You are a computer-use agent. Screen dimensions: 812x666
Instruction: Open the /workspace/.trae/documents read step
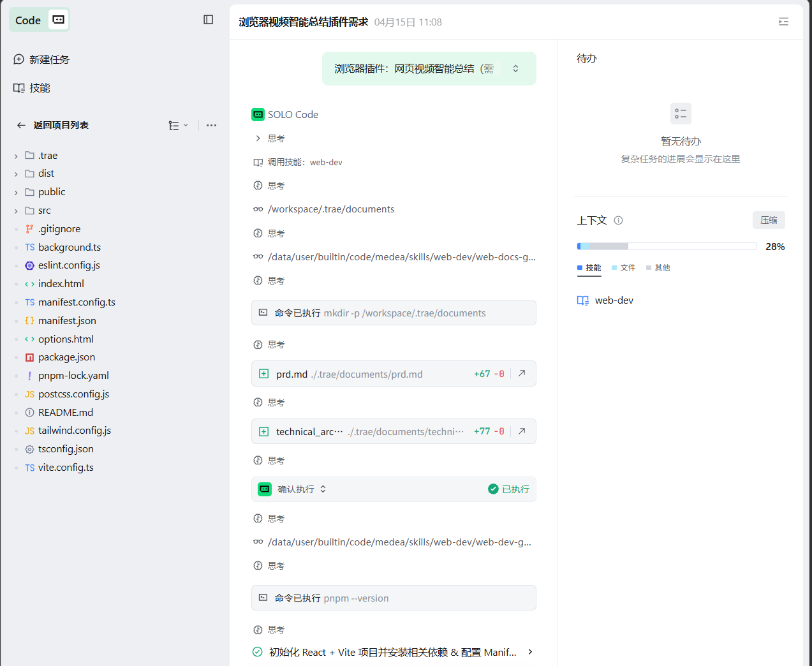pyautogui.click(x=324, y=209)
